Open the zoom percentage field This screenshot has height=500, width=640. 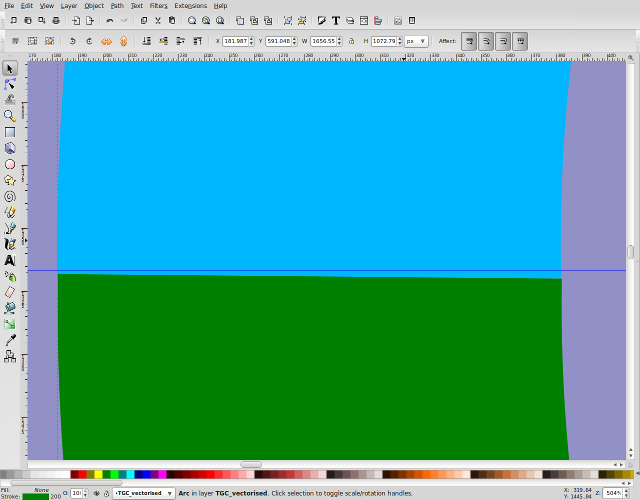point(614,493)
